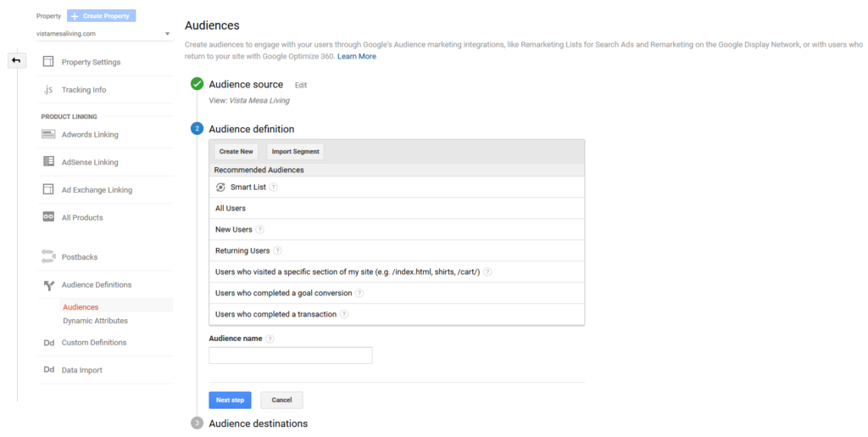This screenshot has height=437, width=868.
Task: Click the back arrow icon in sidebar
Action: [x=17, y=60]
